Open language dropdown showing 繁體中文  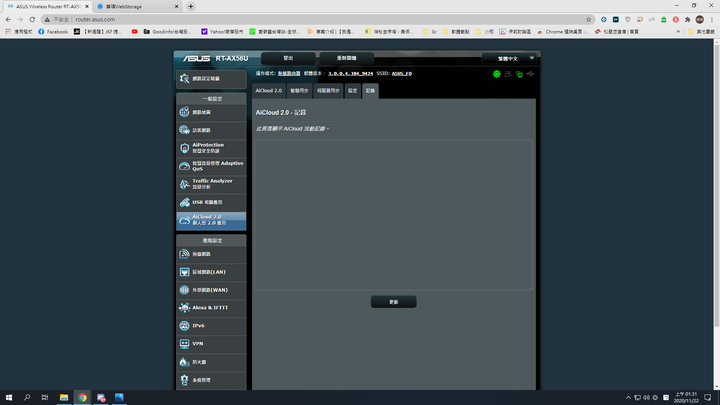(x=509, y=58)
